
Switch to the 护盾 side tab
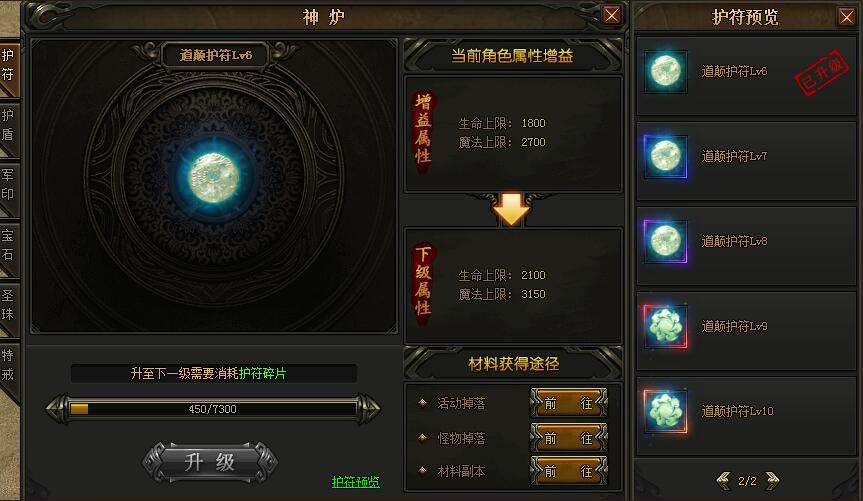[x=8, y=125]
